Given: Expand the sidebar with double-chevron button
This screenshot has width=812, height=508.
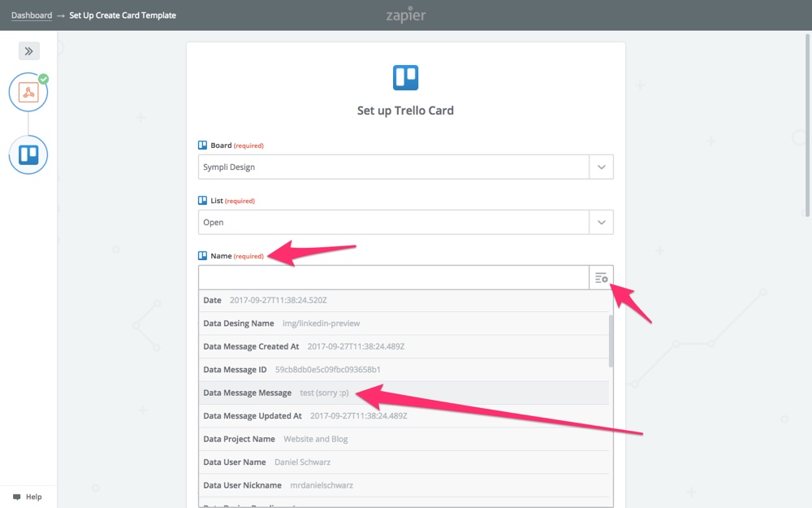Looking at the screenshot, I should tap(29, 50).
